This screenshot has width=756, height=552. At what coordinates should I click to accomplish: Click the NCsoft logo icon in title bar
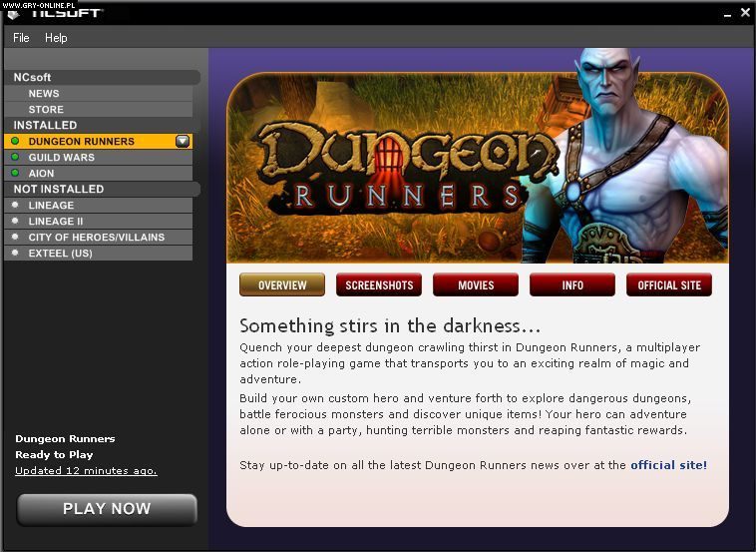coord(13,13)
